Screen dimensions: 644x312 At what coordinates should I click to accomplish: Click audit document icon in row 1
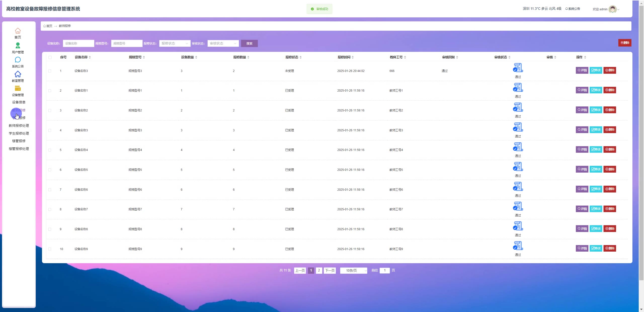coord(518,68)
